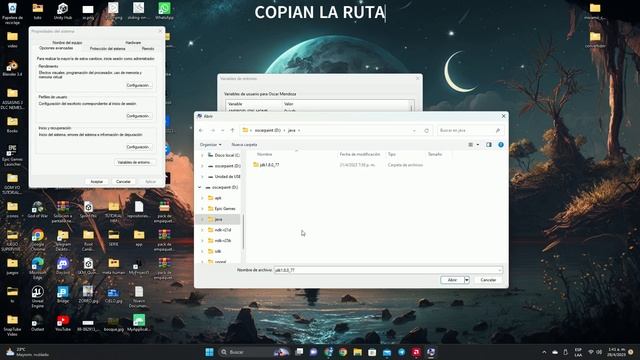Open the help icon in Abrir dialog
This screenshot has width=640, height=360.
coord(501,144)
